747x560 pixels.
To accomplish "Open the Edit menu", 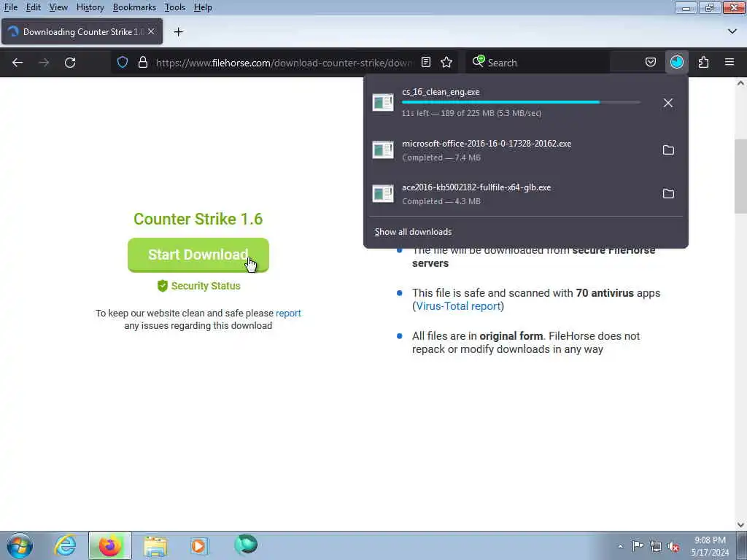I will 33,7.
